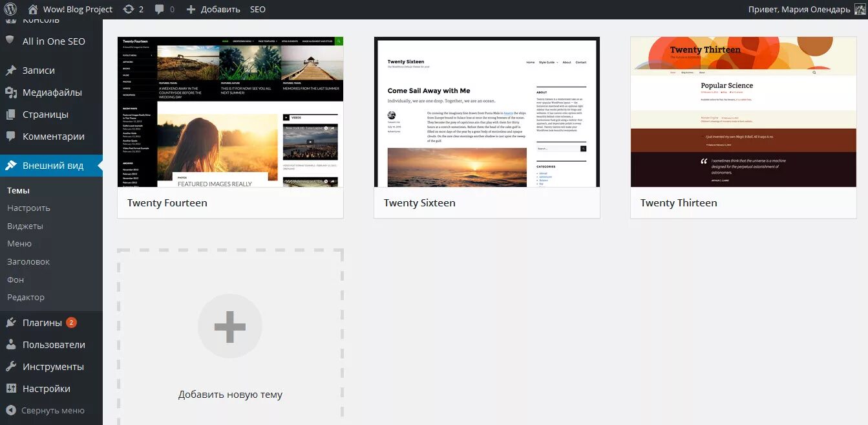Click the Пользователи person icon
This screenshot has height=425, width=868.
pos(10,345)
